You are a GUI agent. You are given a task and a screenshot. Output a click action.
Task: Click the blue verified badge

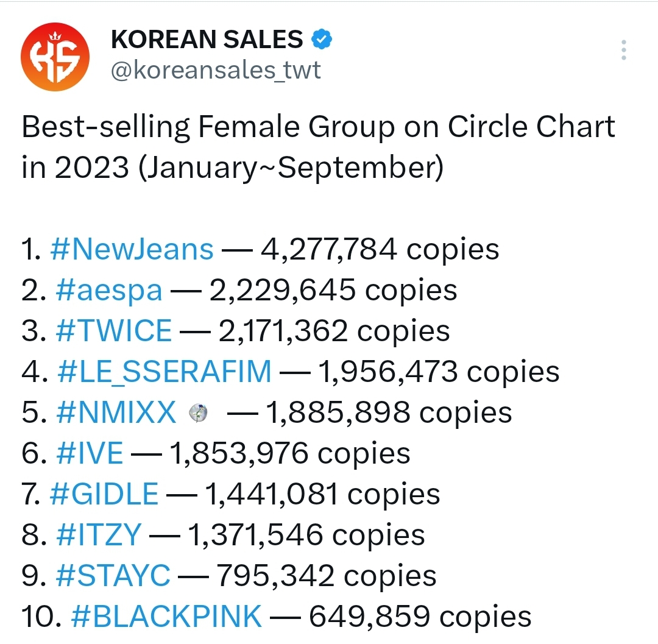pyautogui.click(x=322, y=40)
